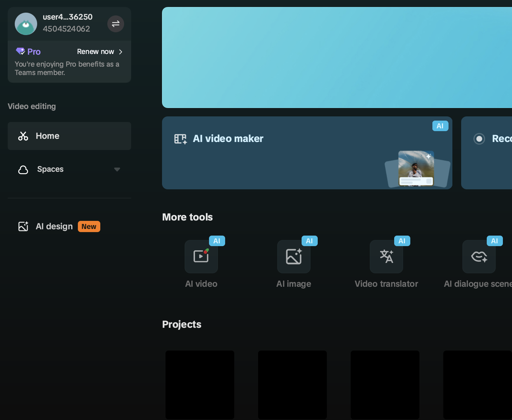Screen dimensions: 512x420
Task: Click the Spaces cloud icon
Action: 23,170
